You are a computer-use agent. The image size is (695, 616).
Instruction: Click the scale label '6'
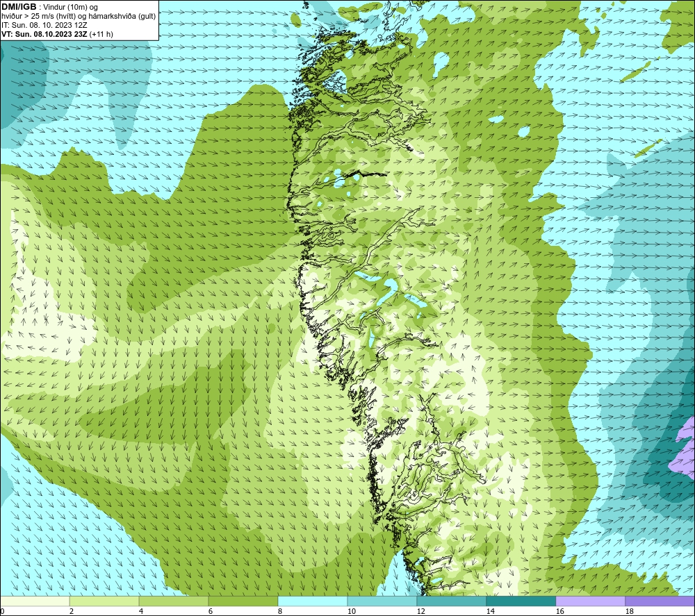tap(211, 612)
